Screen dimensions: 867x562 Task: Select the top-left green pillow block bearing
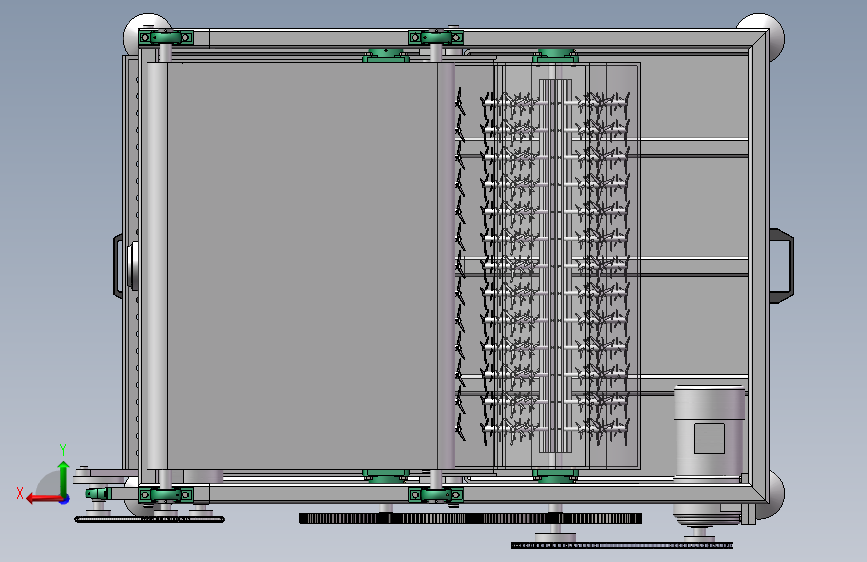[166, 38]
